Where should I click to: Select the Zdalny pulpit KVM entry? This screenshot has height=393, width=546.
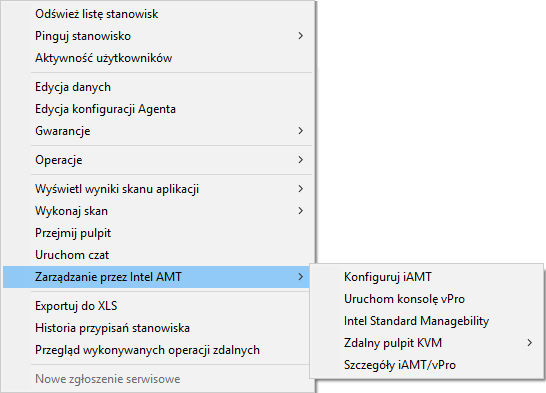pos(427,343)
